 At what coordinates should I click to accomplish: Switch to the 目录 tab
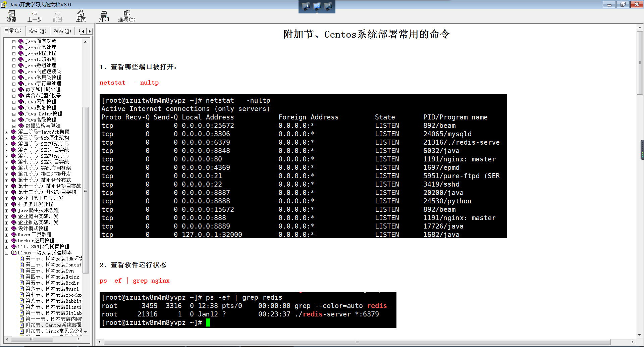coord(13,31)
